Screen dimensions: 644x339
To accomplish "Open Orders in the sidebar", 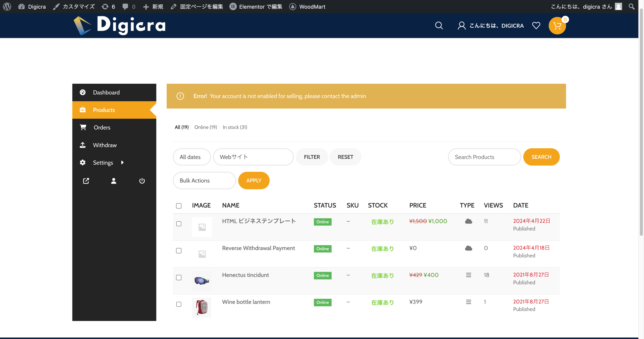I will (114, 127).
